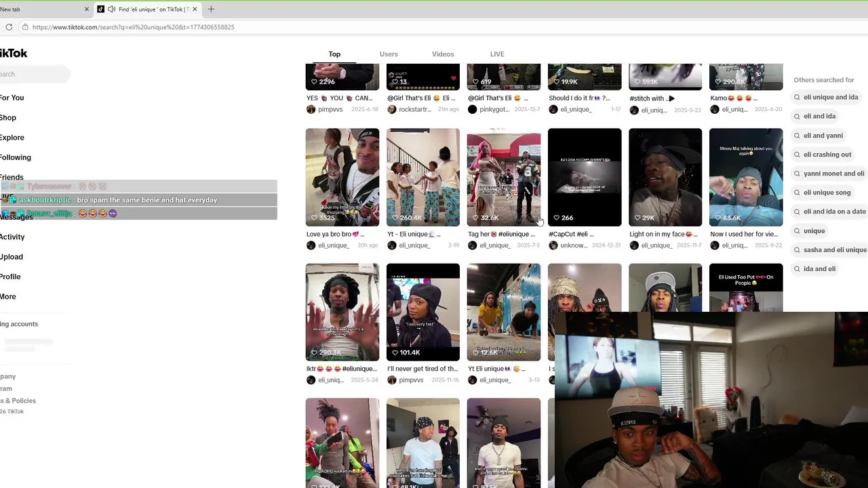The image size is (868, 488).
Task: Click the TikTok search box in sidebar
Action: (x=34, y=74)
